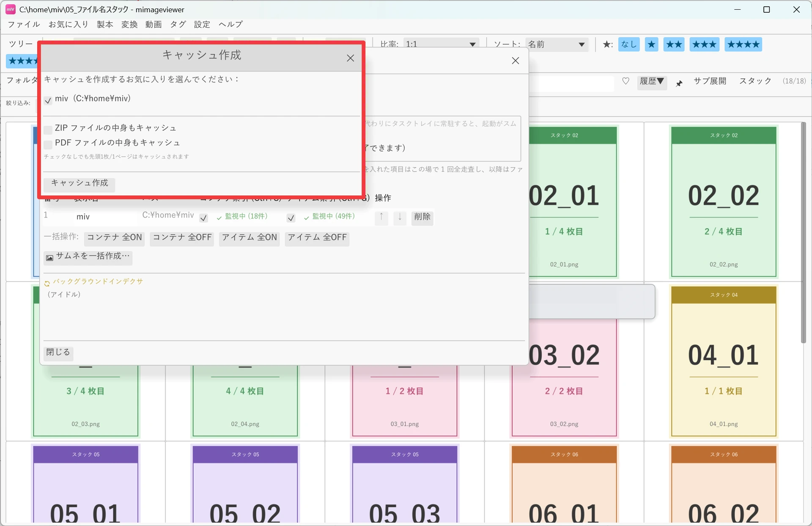The width and height of the screenshot is (812, 526).
Task: Click the バックグラウンドインデクサ refresh icon
Action: click(47, 283)
